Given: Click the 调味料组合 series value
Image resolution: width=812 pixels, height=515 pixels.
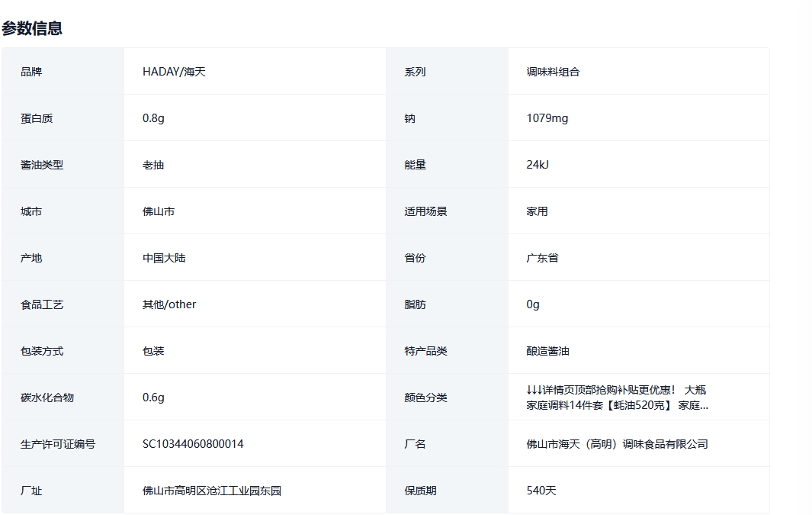Looking at the screenshot, I should click(x=553, y=72).
